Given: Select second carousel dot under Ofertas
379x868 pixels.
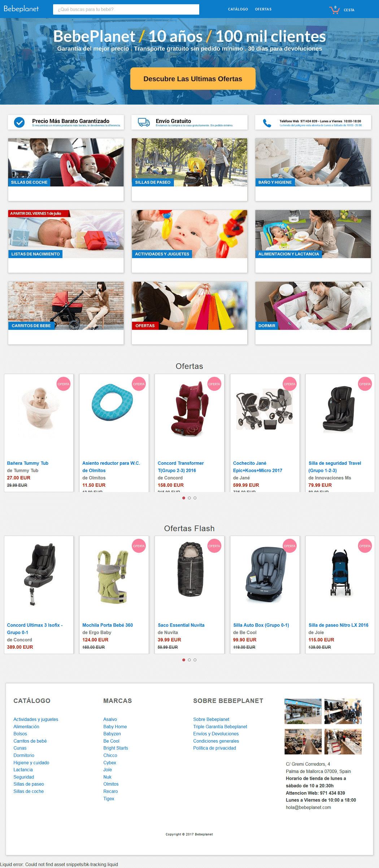Looking at the screenshot, I should [x=189, y=498].
